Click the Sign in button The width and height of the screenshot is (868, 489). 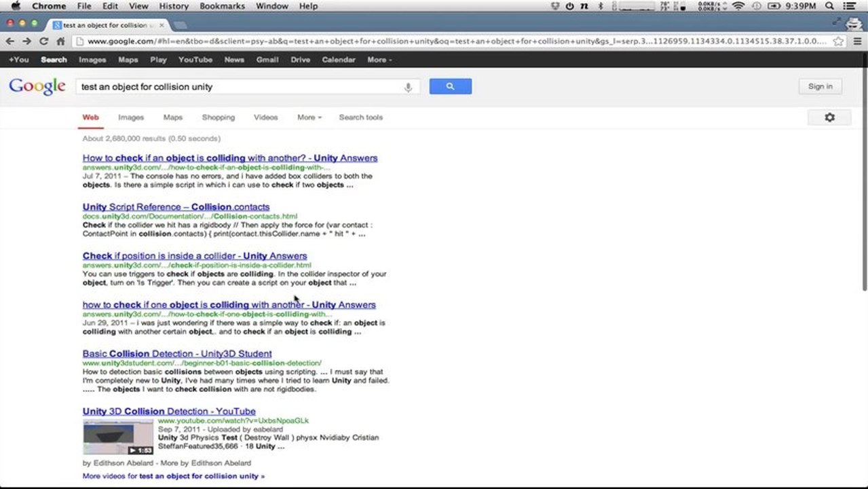[x=820, y=86]
